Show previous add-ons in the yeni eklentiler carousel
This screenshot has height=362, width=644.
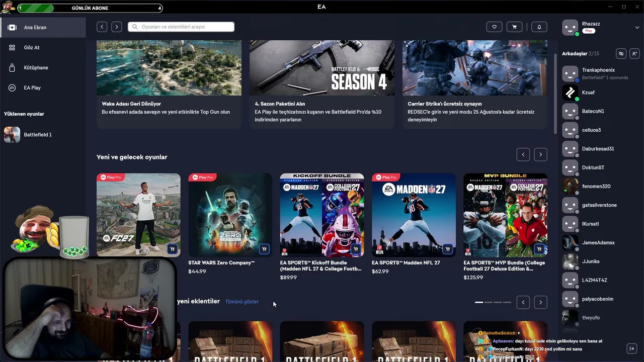(x=523, y=302)
